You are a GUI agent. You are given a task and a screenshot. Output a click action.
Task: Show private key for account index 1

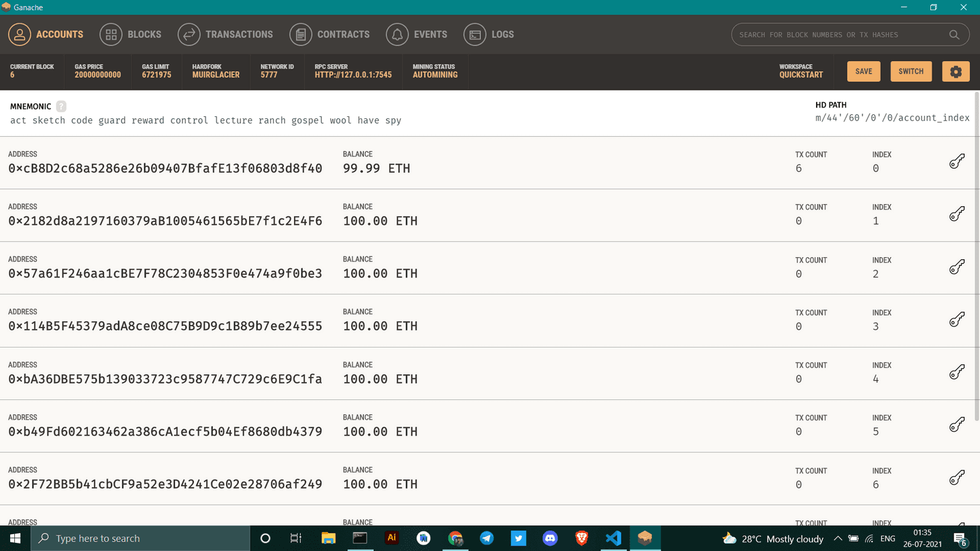point(957,214)
